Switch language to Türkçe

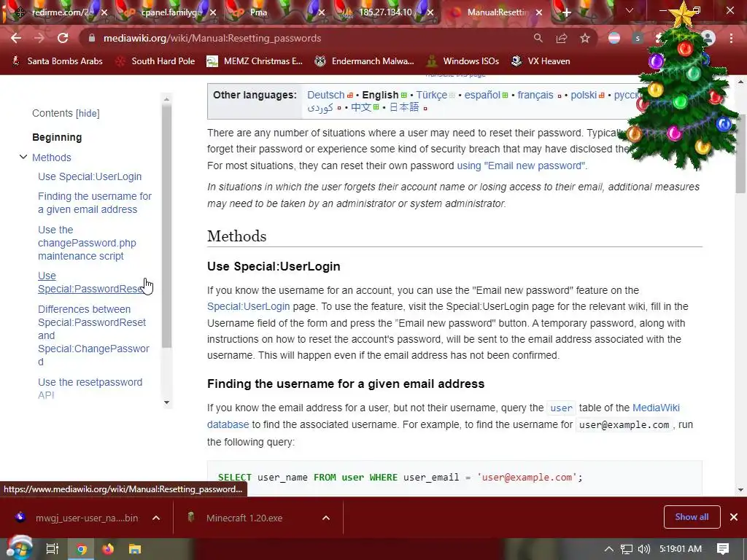pyautogui.click(x=432, y=95)
